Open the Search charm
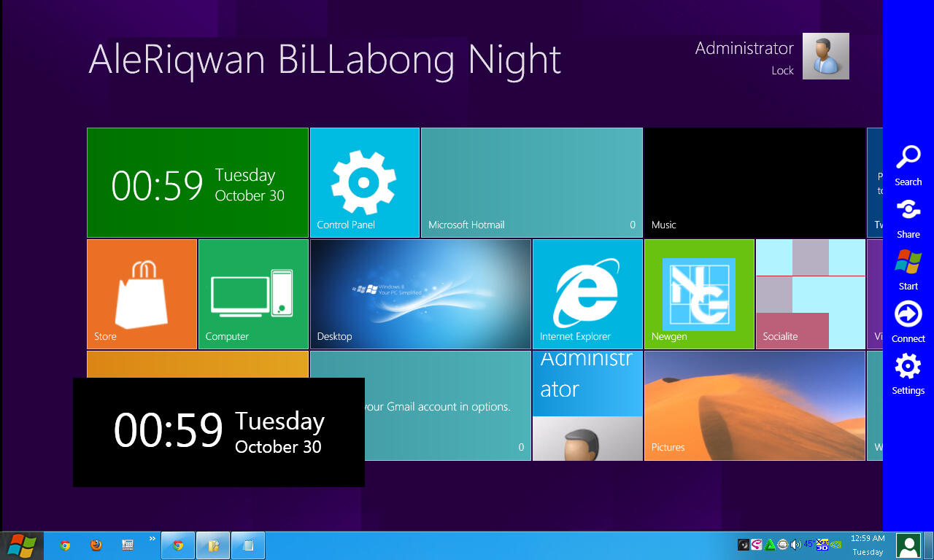The height and width of the screenshot is (560, 934). point(908,166)
